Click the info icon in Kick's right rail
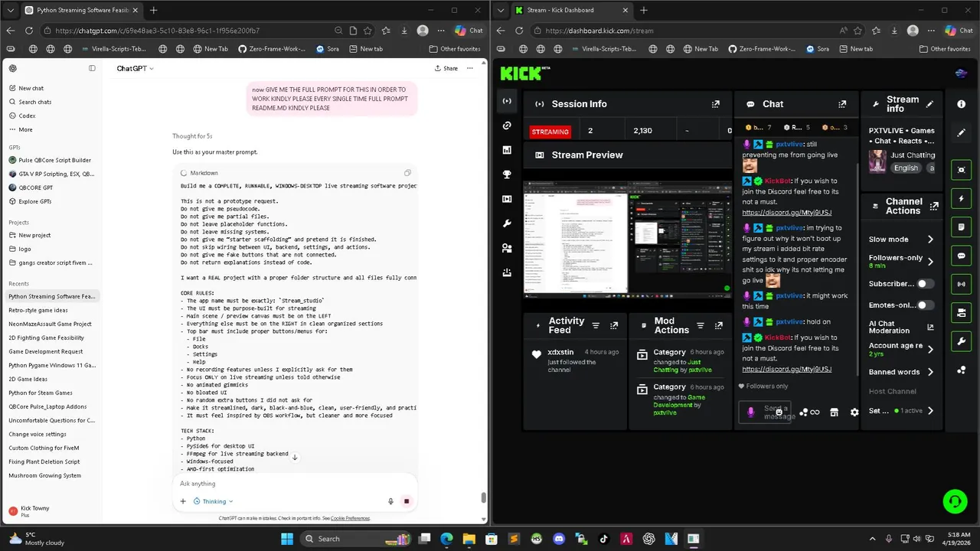Image resolution: width=980 pixels, height=551 pixels. [961, 104]
